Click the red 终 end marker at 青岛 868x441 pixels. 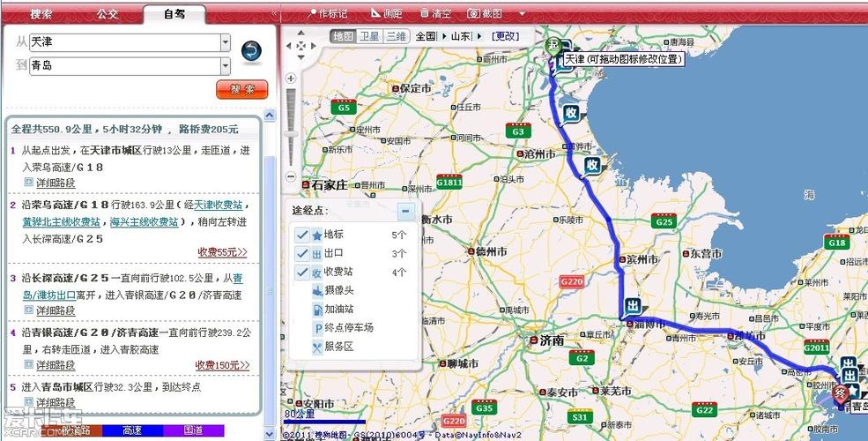pos(841,393)
